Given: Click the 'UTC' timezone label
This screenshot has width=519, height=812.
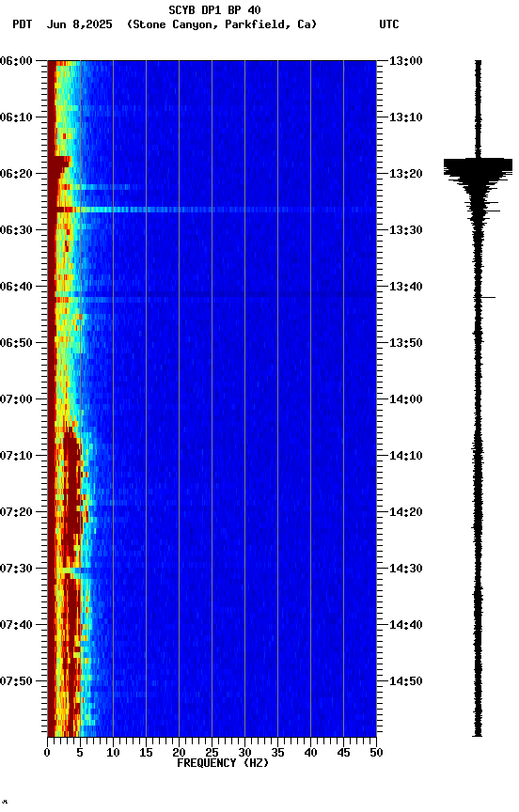Looking at the screenshot, I should pyautogui.click(x=389, y=24).
